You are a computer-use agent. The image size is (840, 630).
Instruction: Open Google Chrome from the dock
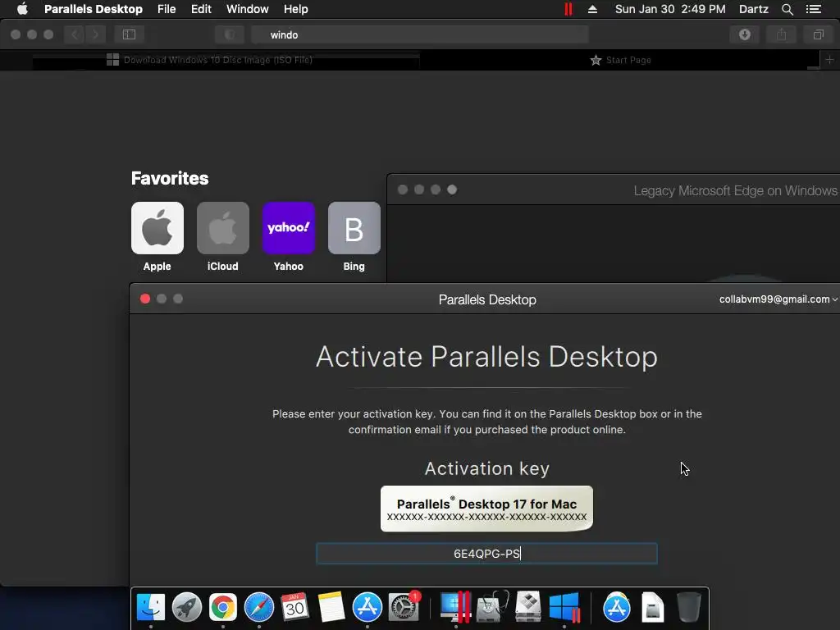[223, 607]
